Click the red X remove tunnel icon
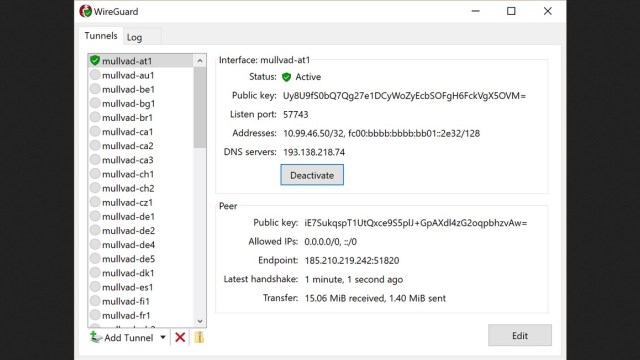Image resolution: width=640 pixels, height=360 pixels. click(180, 337)
